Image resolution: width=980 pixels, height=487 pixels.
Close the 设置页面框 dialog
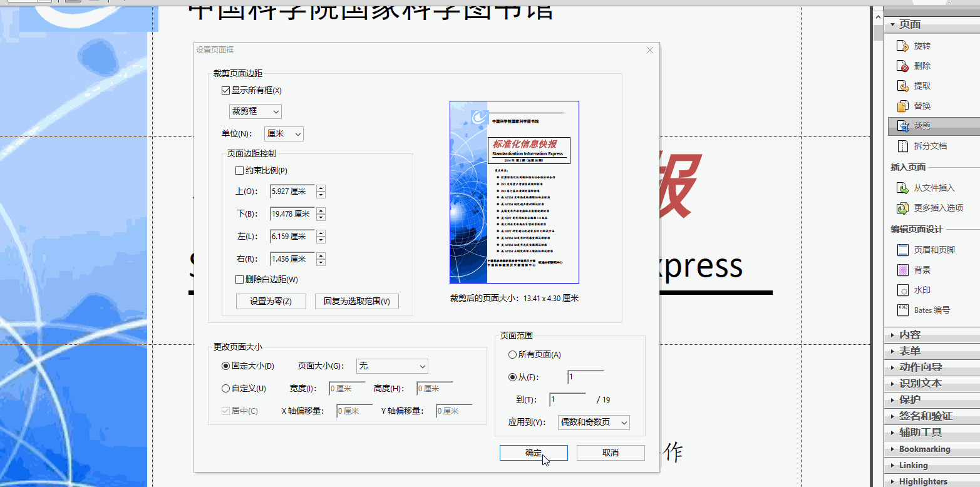(649, 50)
